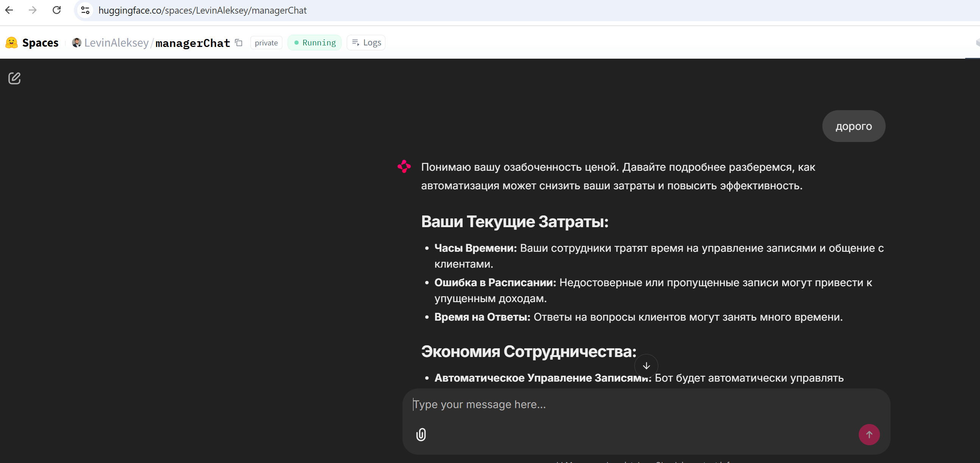The height and width of the screenshot is (463, 980).
Task: Click the Hugging Face hugging-face logo
Action: tap(11, 42)
